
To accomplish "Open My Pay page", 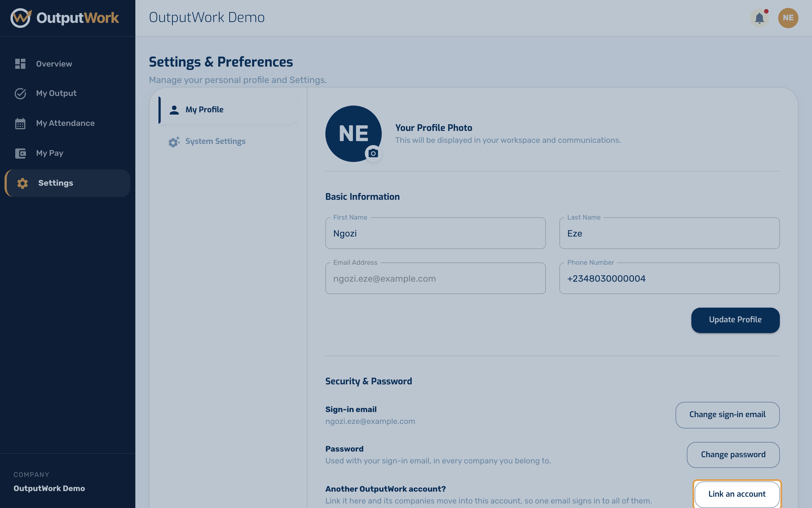I will tap(67, 153).
